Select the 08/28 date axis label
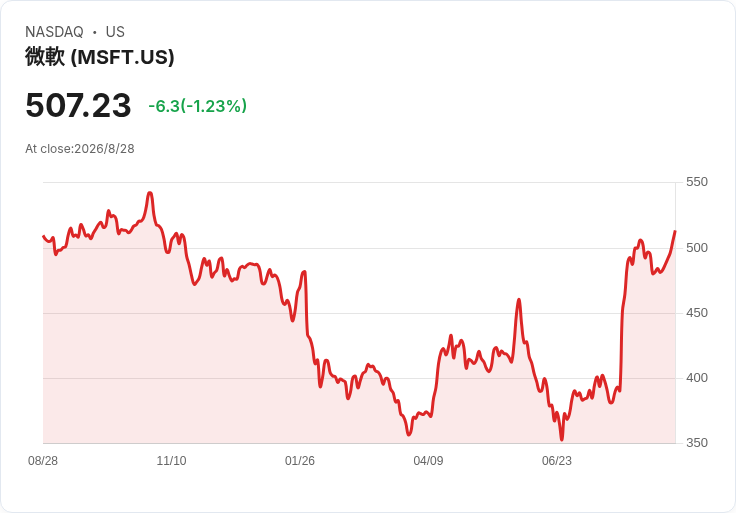The width and height of the screenshot is (736, 513). pyautogui.click(x=43, y=460)
